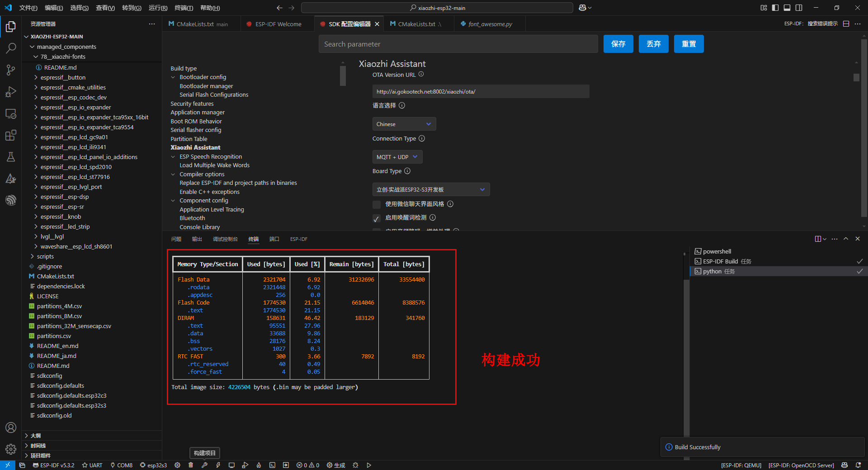Click the Search parameter field
Image resolution: width=868 pixels, height=470 pixels.
tap(458, 44)
